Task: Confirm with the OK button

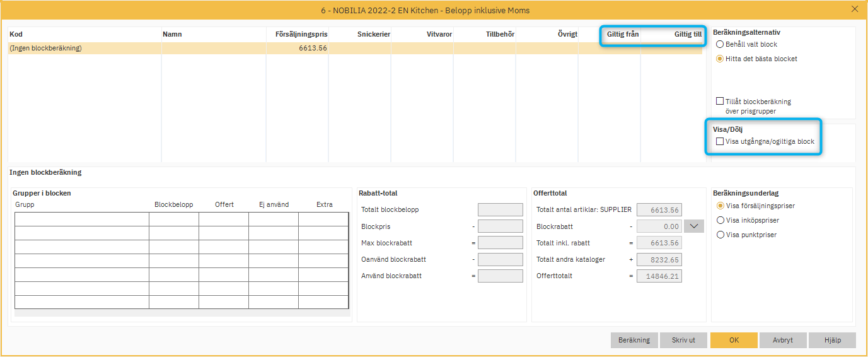Action: pyautogui.click(x=734, y=340)
